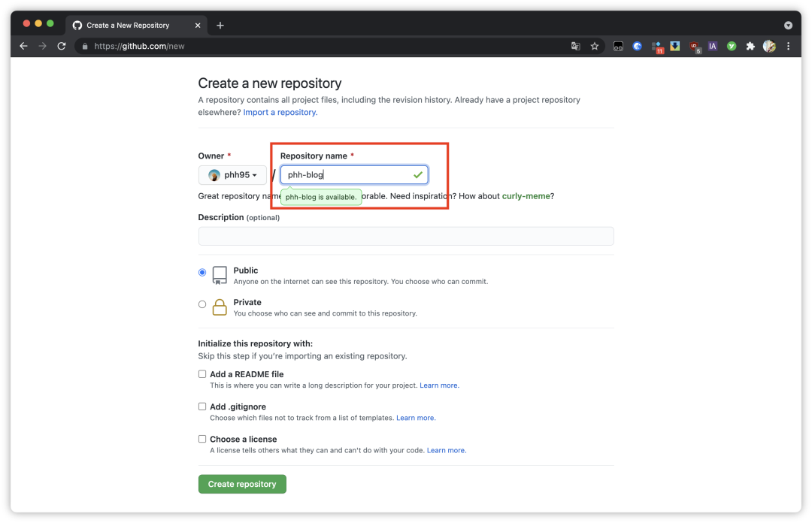Check the Add .gitignore box

point(202,406)
